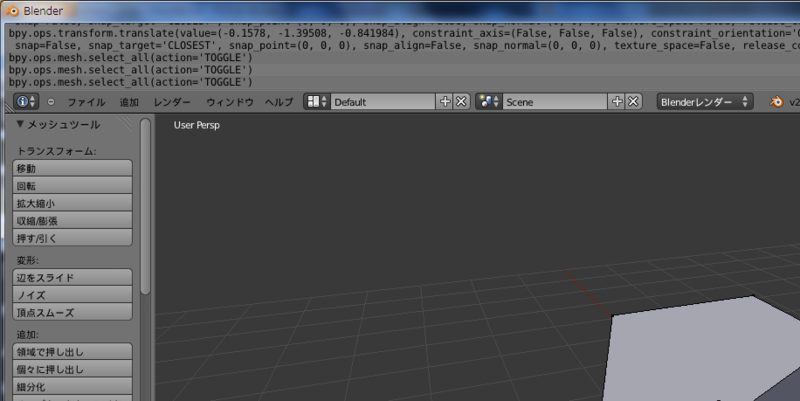
Task: Click the 変形: section label
Action: [28, 260]
